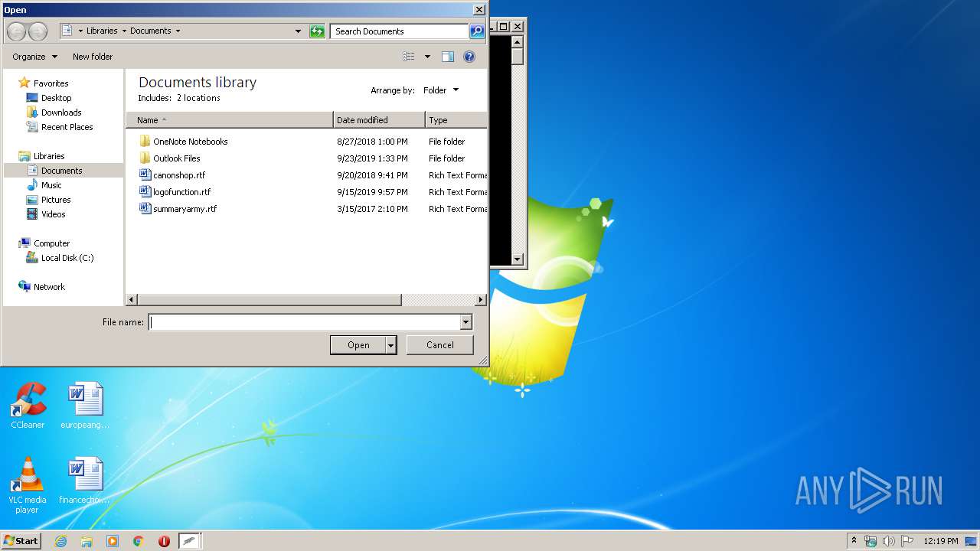The height and width of the screenshot is (551, 980).
Task: Click the 2 locations link
Action: (198, 98)
